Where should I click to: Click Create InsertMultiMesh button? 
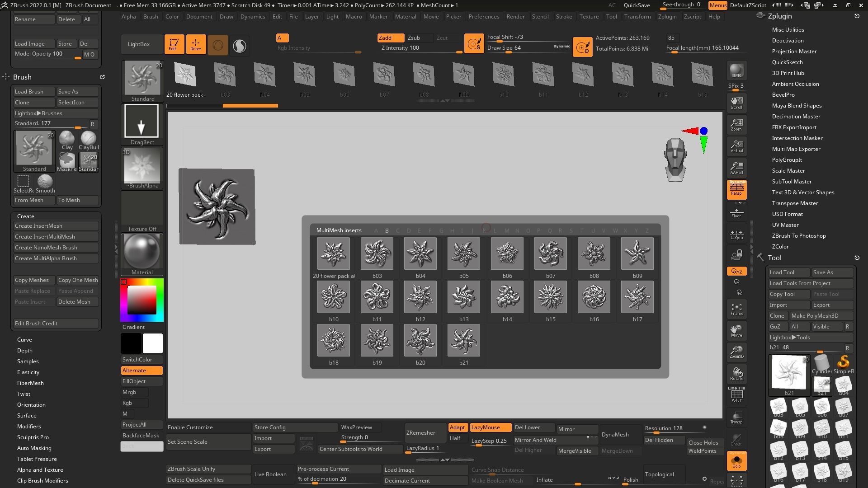(56, 237)
